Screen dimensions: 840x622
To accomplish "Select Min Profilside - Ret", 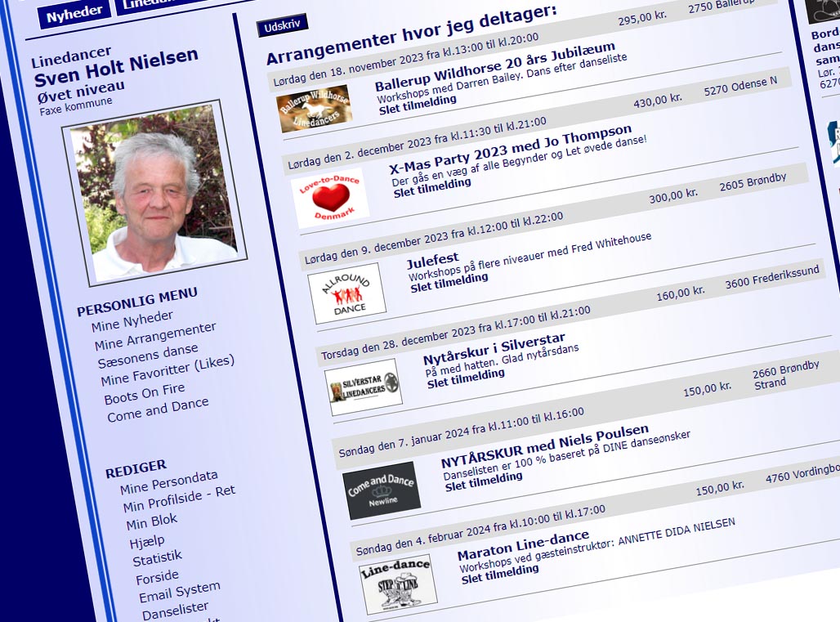I will (x=179, y=499).
